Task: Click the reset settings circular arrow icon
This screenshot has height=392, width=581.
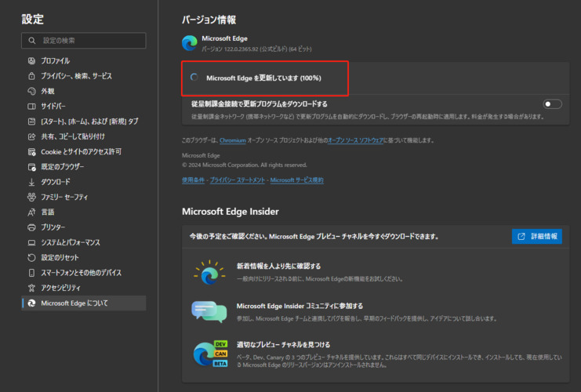Action: pos(31,257)
